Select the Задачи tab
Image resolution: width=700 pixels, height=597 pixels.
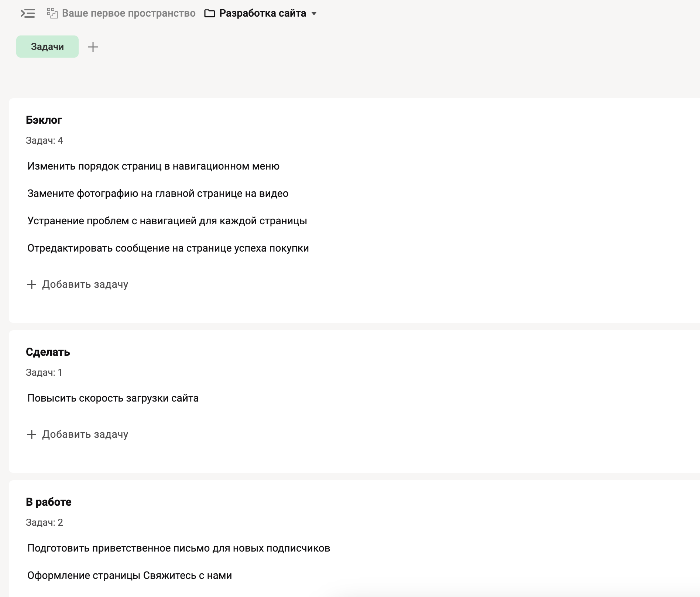point(47,47)
